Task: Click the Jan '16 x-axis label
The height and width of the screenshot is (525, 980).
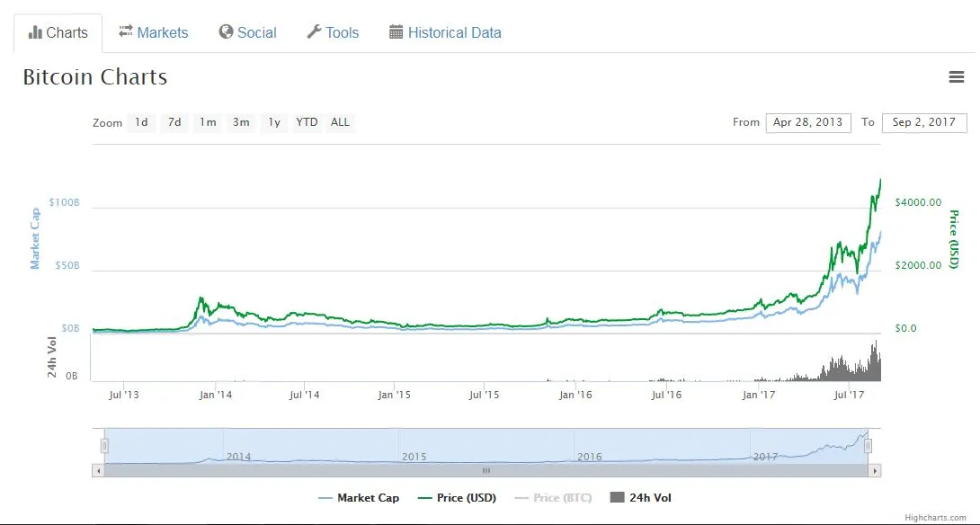Action: [575, 395]
